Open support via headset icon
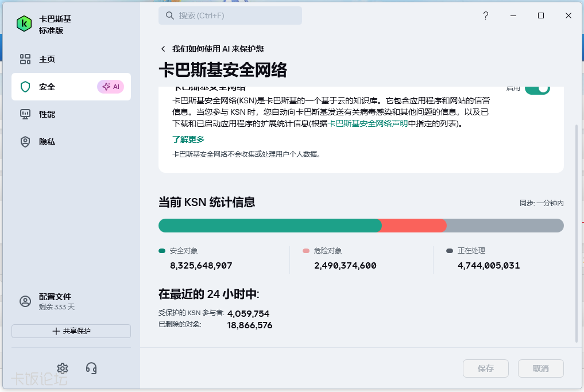Screen dimensions: 584x392 tap(91, 368)
